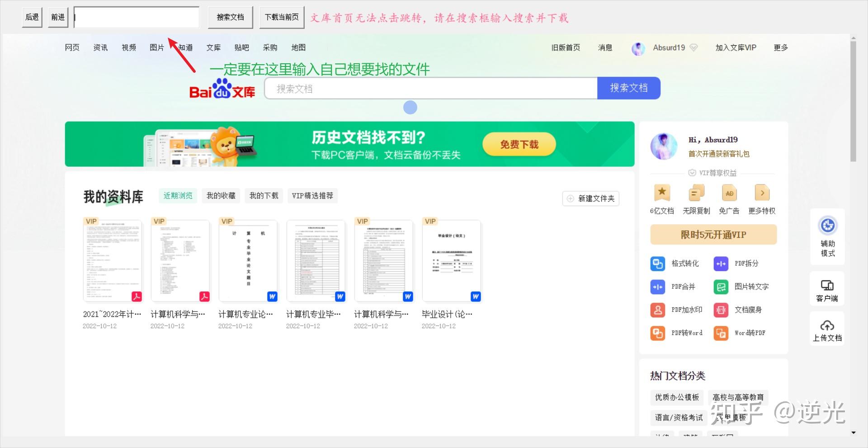Click the large profile avatar in sidebar
This screenshot has height=448, width=868.
click(x=664, y=146)
